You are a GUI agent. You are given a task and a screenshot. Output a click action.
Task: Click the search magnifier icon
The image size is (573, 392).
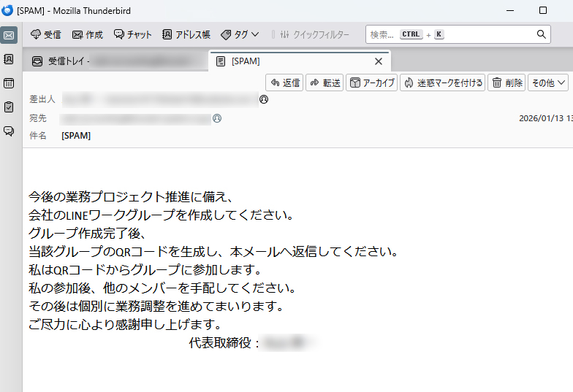[541, 34]
